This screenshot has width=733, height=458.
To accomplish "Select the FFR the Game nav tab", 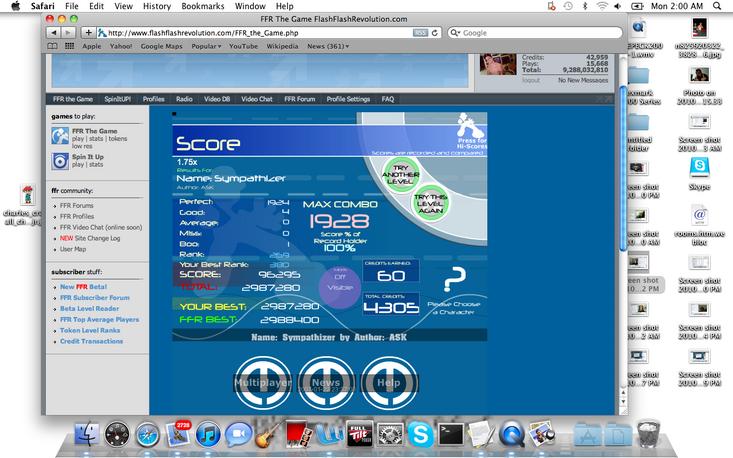I will pos(73,99).
